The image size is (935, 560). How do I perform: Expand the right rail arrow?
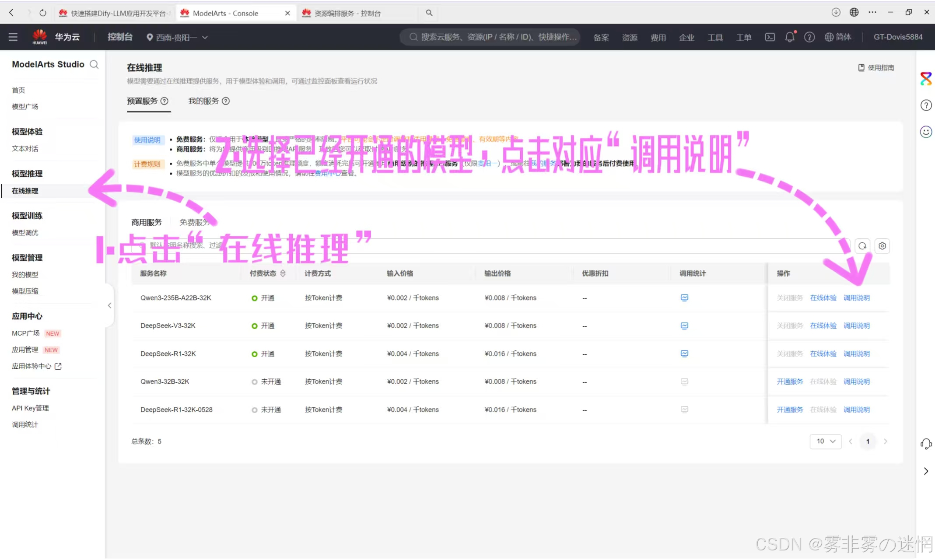click(x=926, y=471)
